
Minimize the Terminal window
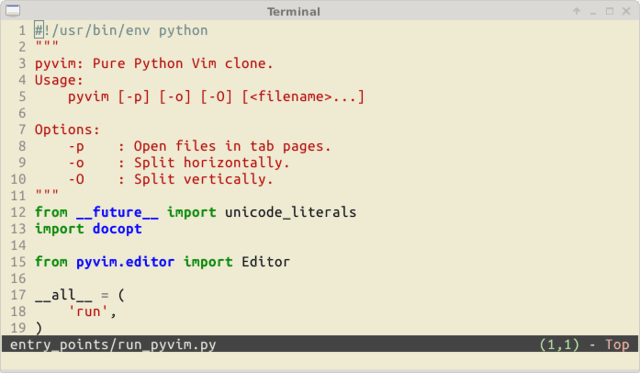593,12
